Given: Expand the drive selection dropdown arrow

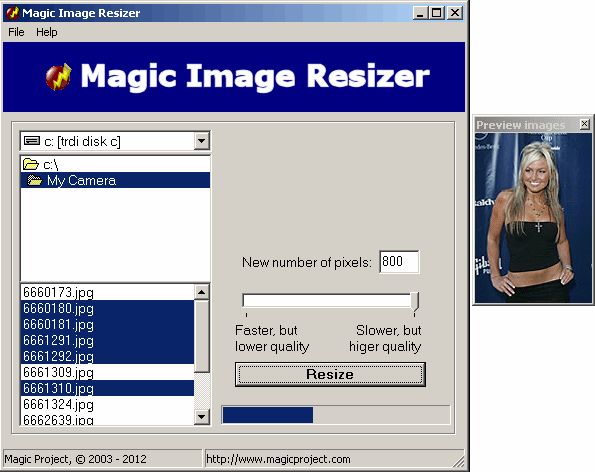Looking at the screenshot, I should point(201,141).
